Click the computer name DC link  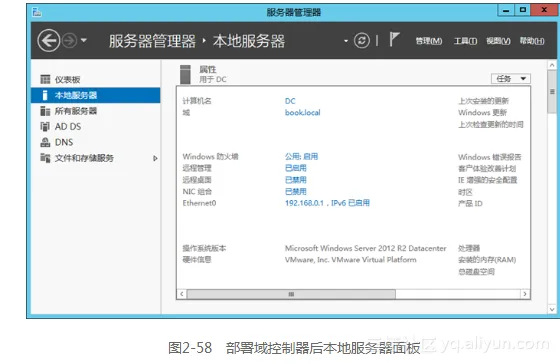[x=290, y=101]
